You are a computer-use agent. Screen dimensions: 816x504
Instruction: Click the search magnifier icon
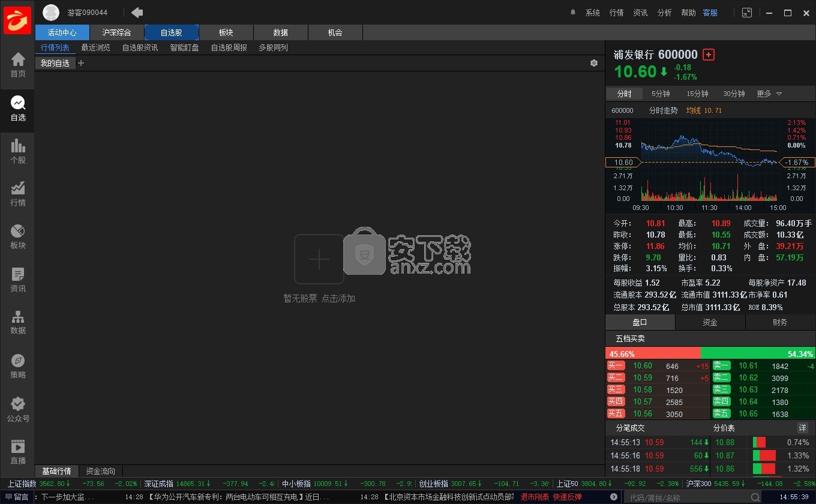pos(755,497)
